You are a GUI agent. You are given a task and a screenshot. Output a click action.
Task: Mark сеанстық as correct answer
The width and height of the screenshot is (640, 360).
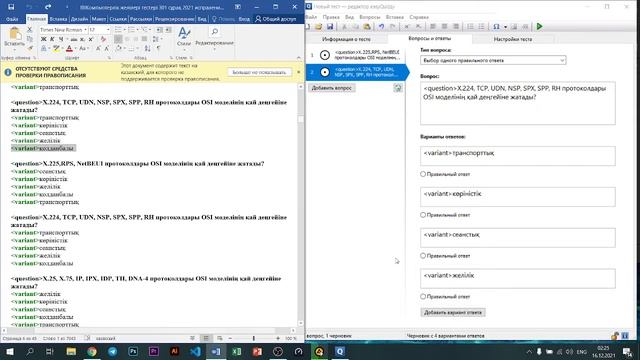(x=423, y=256)
